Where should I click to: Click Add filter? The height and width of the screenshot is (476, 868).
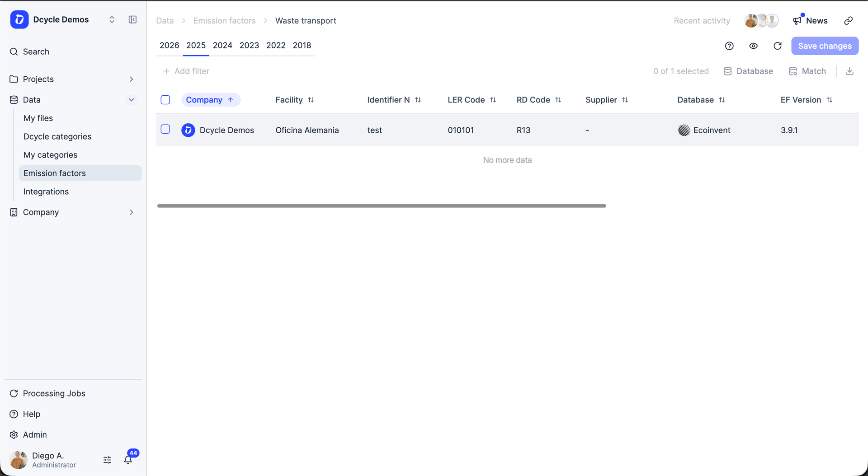(x=186, y=71)
